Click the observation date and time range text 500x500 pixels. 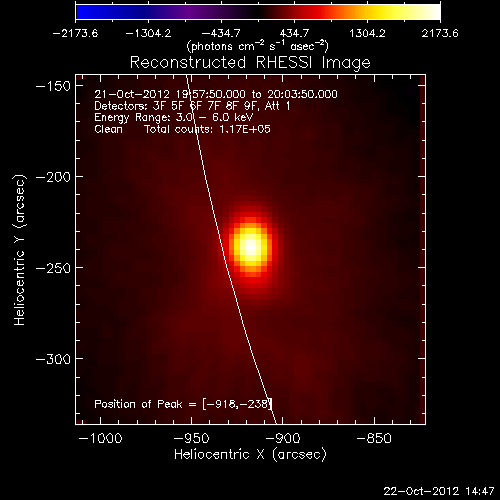[216, 94]
